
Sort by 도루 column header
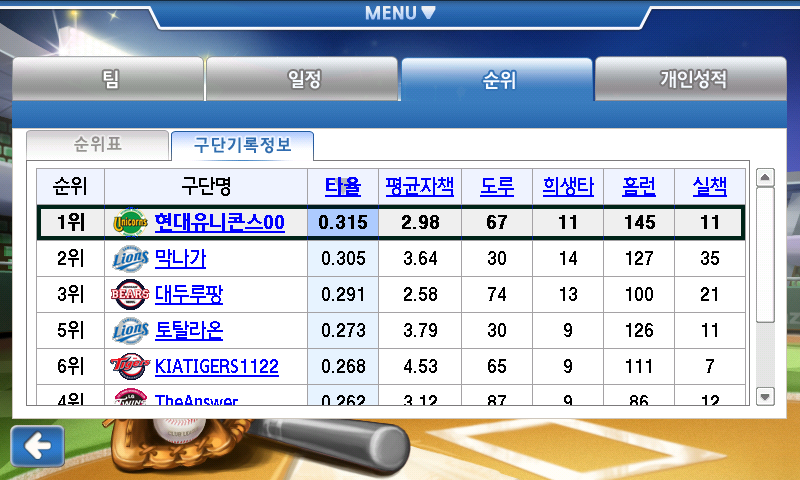point(497,187)
